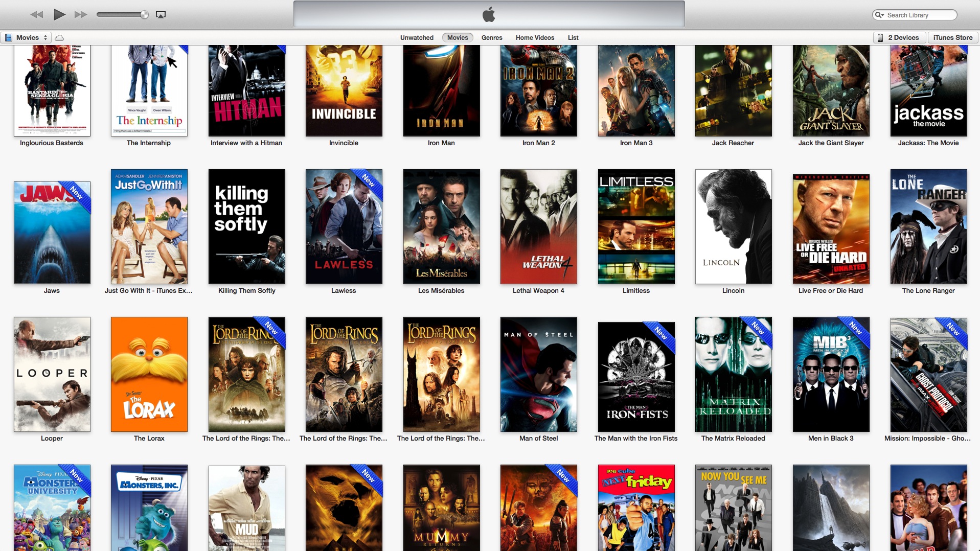Switch to the Unwatched tab

(417, 37)
